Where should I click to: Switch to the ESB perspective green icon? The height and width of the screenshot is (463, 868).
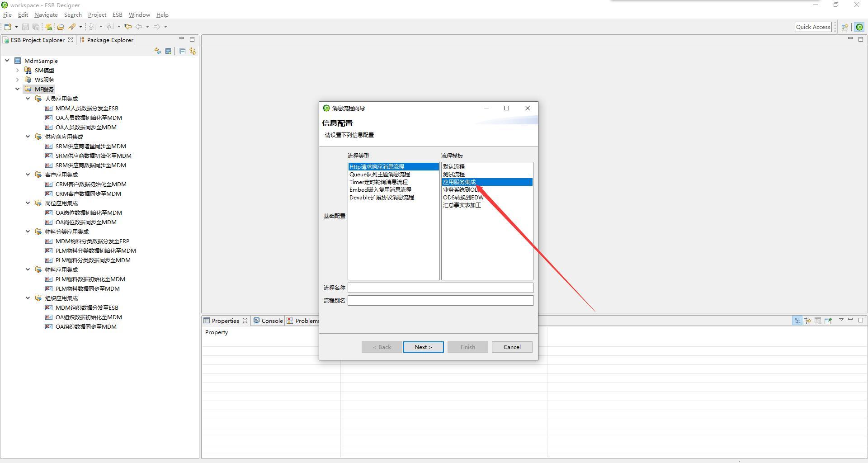(x=859, y=27)
